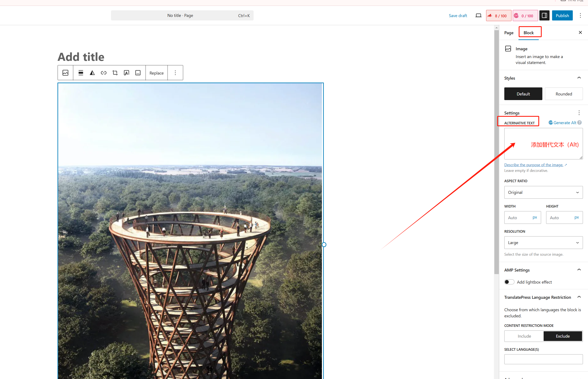
Task: Apply duotone filter icon
Action: pos(92,73)
